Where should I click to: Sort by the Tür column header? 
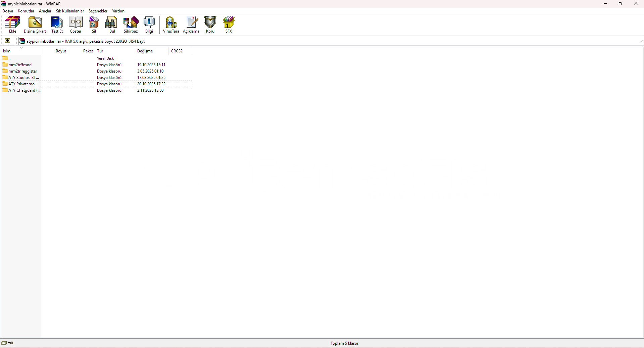(x=115, y=51)
